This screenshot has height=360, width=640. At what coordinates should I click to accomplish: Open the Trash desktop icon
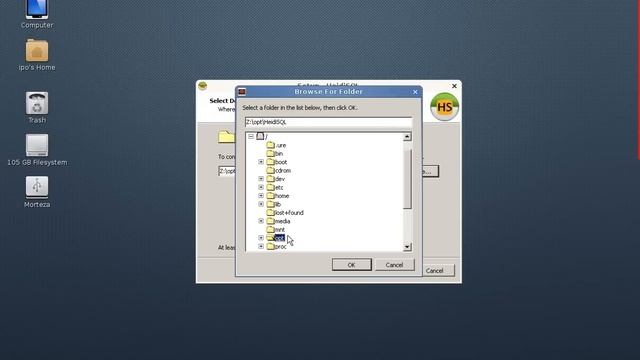point(37,103)
